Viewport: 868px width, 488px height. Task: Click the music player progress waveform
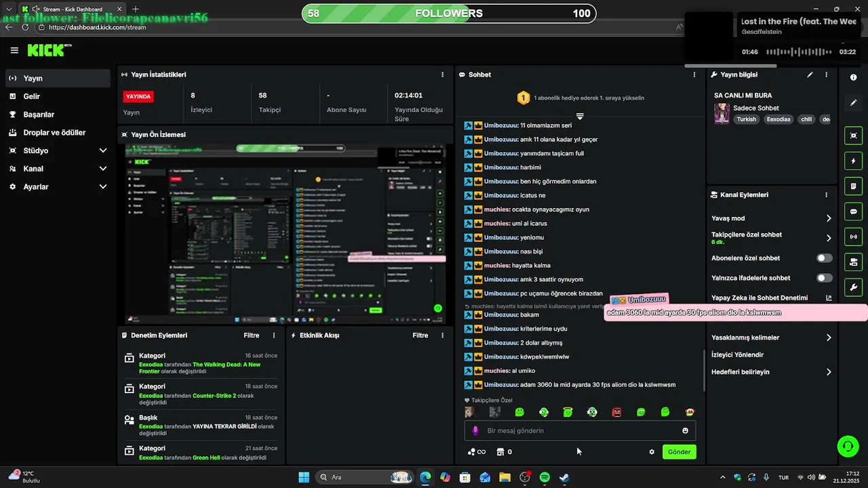pos(798,52)
